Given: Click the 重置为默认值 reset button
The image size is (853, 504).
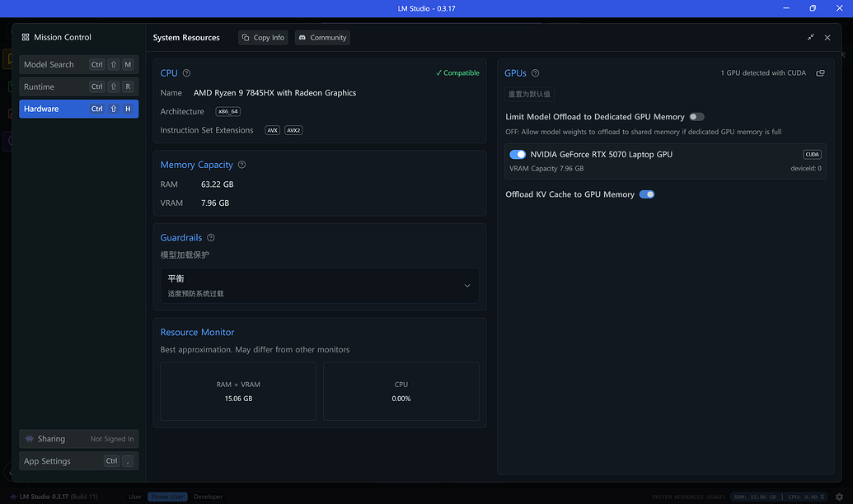Looking at the screenshot, I should (x=529, y=94).
